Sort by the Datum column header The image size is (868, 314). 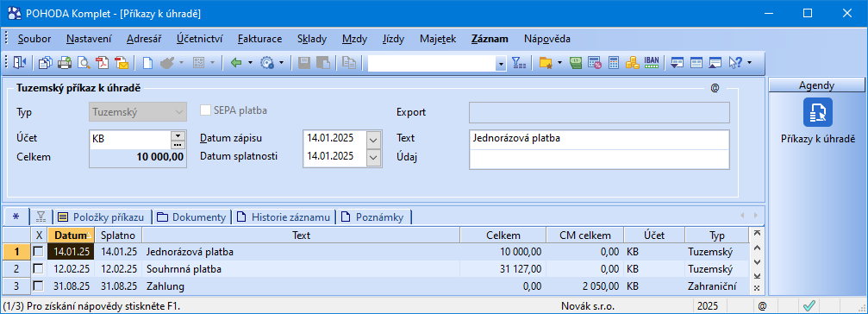72,235
